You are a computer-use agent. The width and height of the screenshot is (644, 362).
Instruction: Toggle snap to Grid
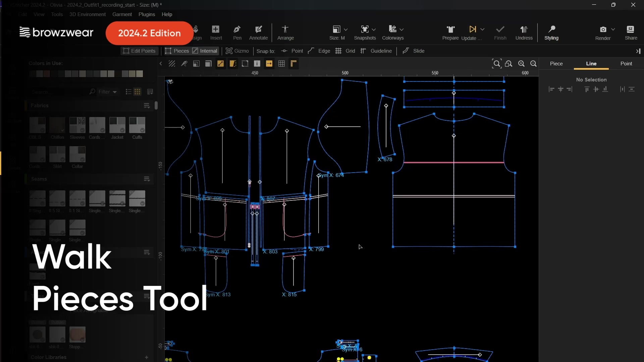coord(346,51)
